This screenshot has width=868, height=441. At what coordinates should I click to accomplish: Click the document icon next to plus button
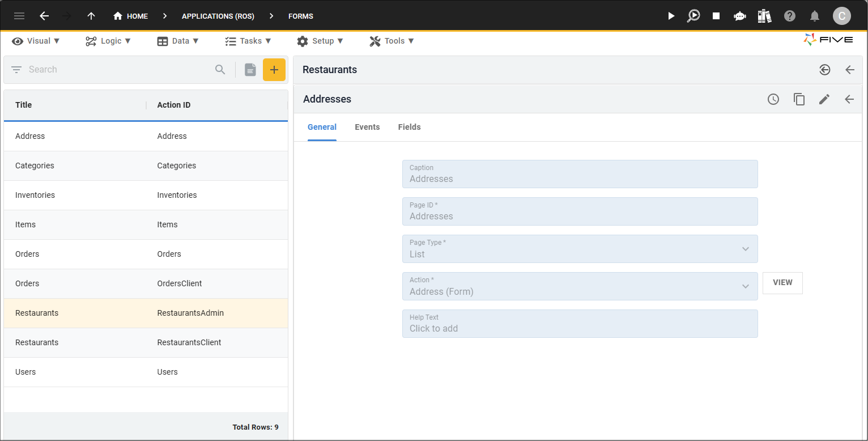tap(250, 70)
